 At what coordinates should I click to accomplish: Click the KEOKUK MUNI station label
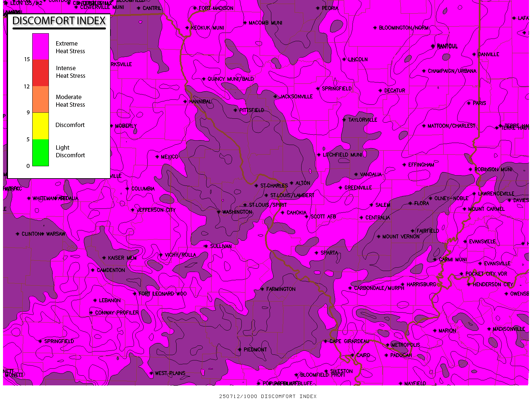pos(207,28)
